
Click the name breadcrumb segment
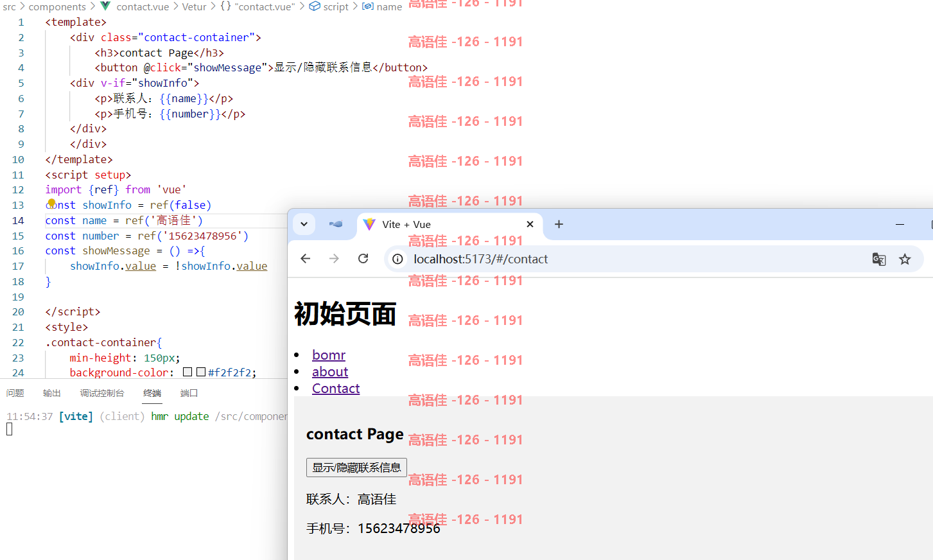click(389, 6)
